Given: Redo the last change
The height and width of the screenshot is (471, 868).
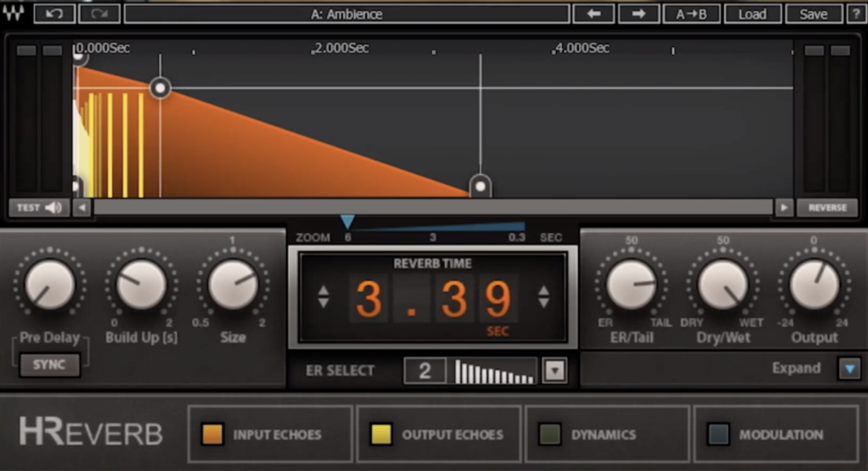Looking at the screenshot, I should [x=99, y=14].
